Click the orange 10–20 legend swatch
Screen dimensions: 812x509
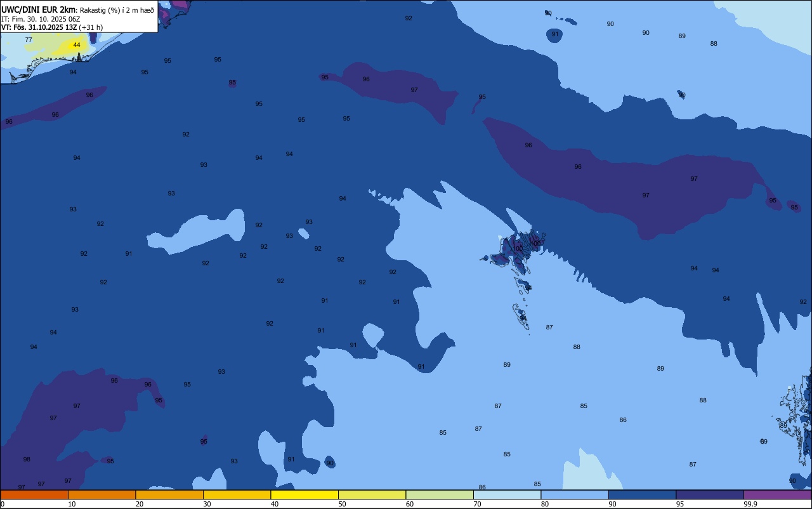[x=101, y=494]
